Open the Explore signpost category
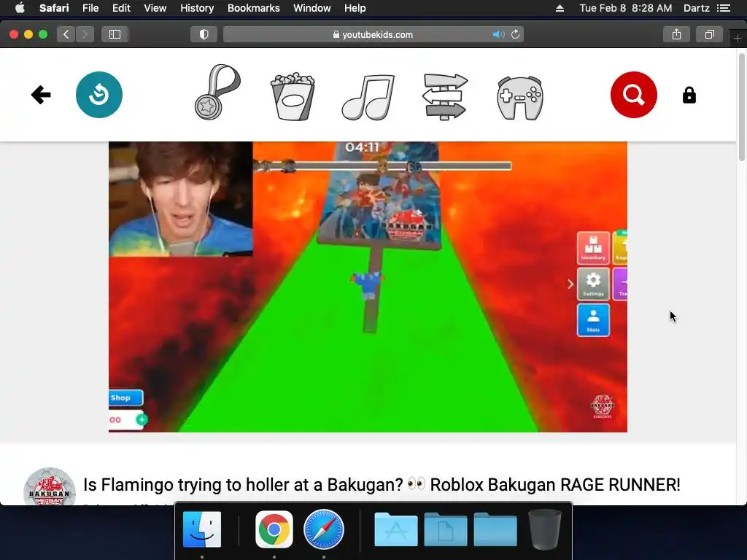Screen dimensions: 747x560 [444, 96]
